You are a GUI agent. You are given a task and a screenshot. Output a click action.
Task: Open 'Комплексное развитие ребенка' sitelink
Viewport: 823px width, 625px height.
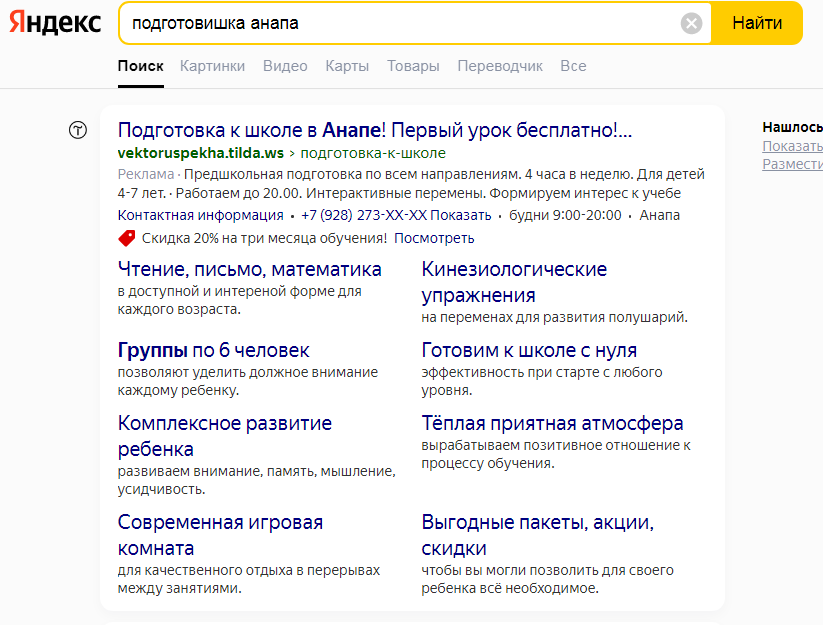225,436
